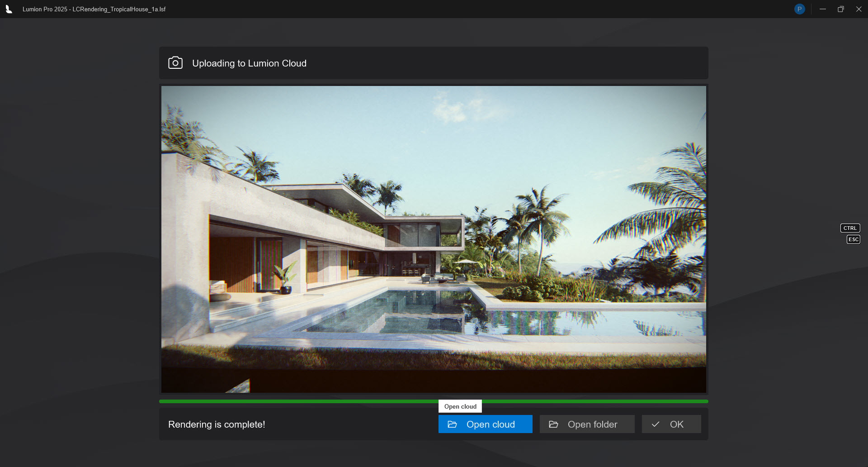This screenshot has width=868, height=467.
Task: Click the title bar file name text
Action: point(94,9)
